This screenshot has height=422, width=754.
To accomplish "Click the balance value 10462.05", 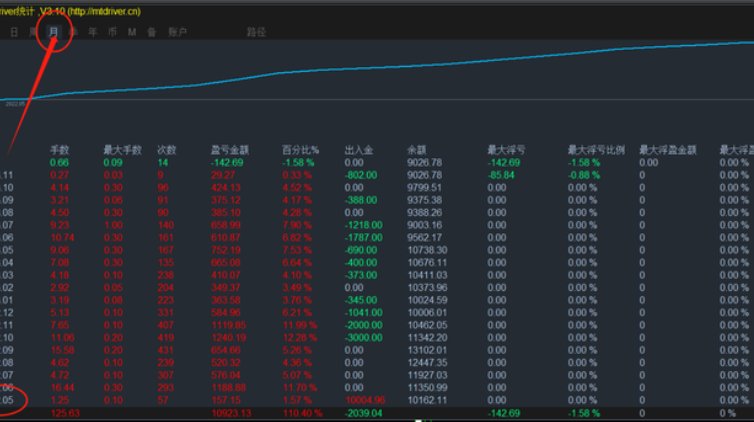I will [x=427, y=325].
